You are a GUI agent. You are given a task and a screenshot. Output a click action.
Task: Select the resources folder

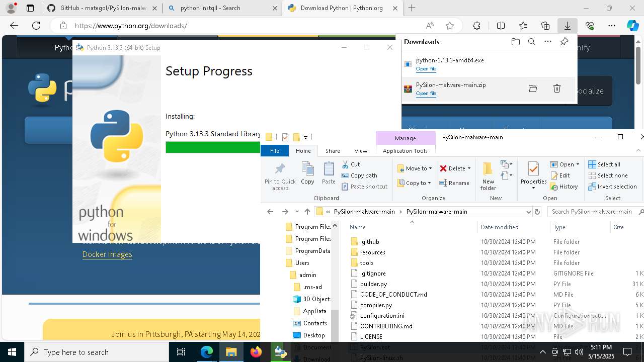373,252
